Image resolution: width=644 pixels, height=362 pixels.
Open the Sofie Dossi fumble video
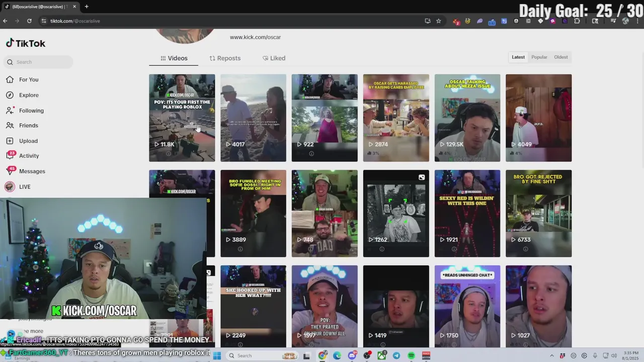pyautogui.click(x=253, y=214)
